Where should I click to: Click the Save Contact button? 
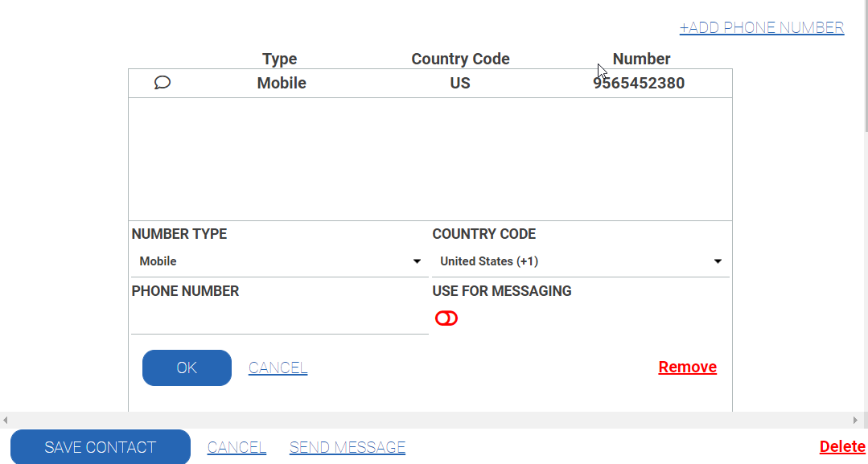tap(101, 447)
